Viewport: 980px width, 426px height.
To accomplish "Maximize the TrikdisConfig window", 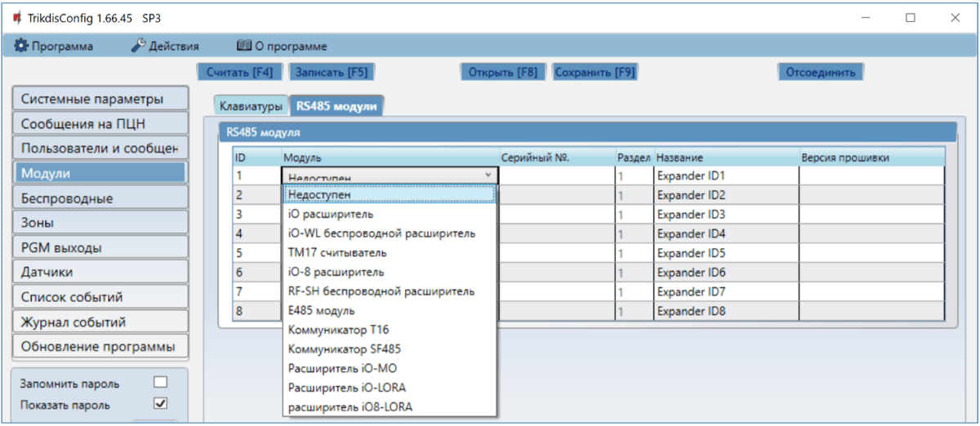I will (x=910, y=18).
